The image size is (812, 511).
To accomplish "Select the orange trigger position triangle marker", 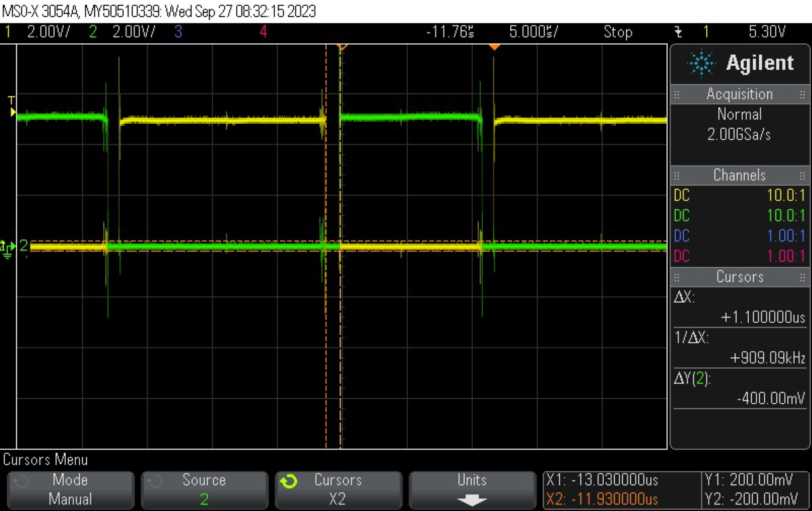I will coord(493,47).
